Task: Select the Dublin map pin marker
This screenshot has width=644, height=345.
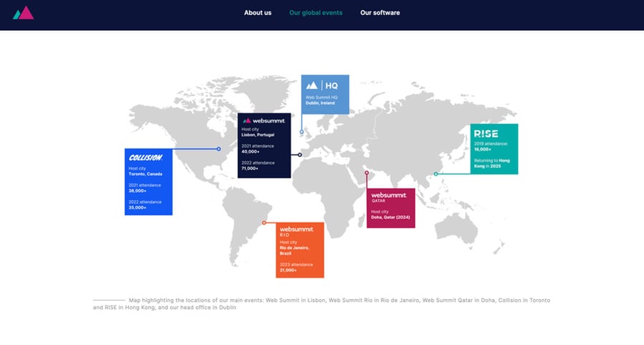Action: pyautogui.click(x=302, y=132)
